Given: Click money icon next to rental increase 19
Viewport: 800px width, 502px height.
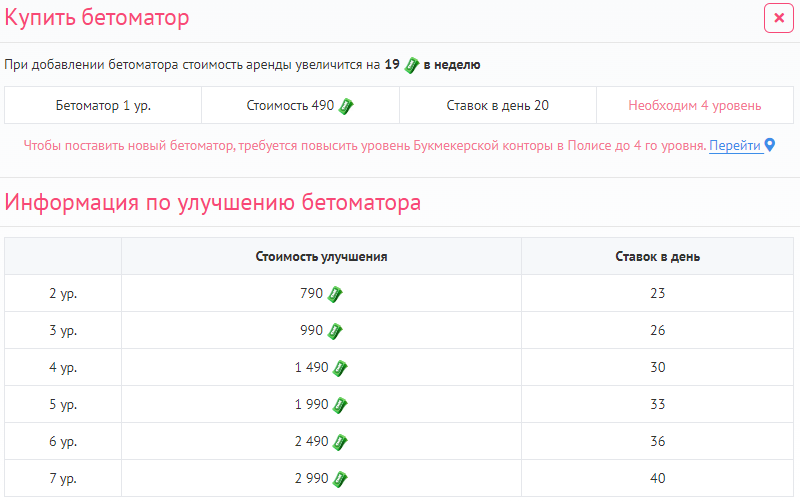Looking at the screenshot, I should click(410, 65).
